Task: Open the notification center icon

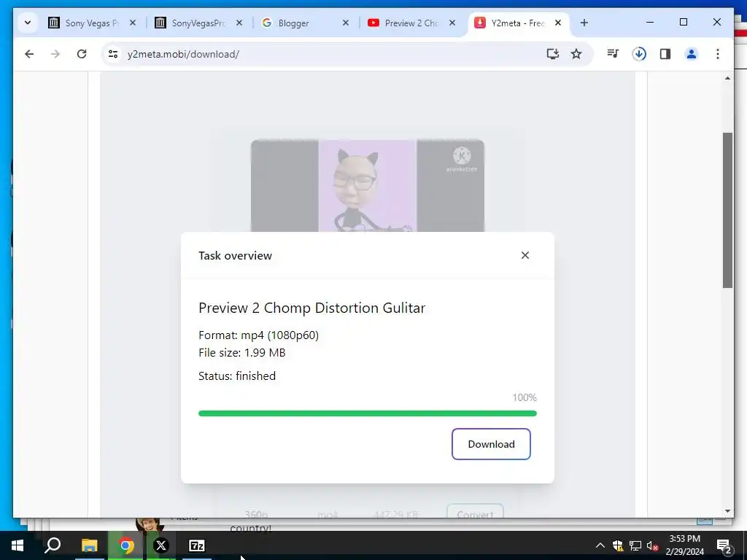Action: point(724,545)
